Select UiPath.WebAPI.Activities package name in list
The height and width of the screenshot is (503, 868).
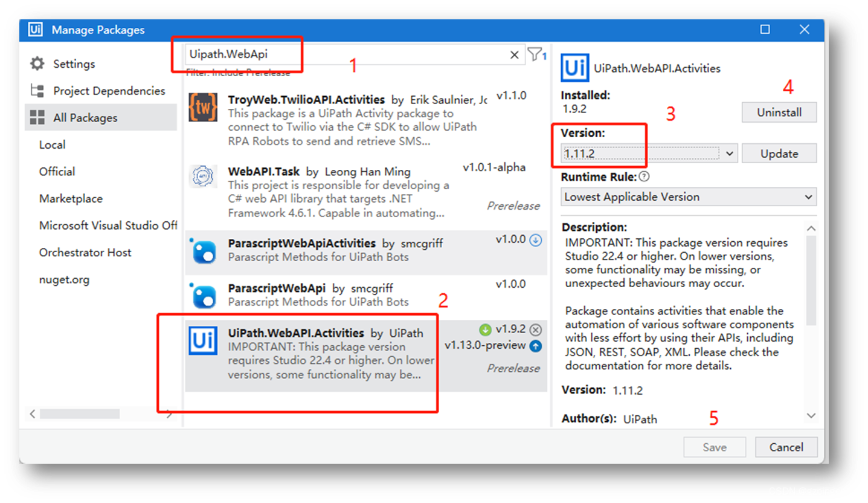point(296,333)
